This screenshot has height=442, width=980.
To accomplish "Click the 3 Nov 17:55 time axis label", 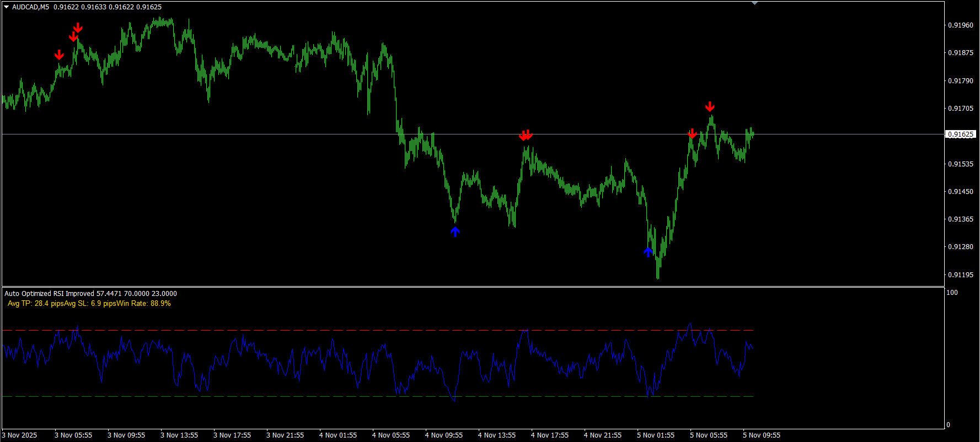I will (x=232, y=435).
